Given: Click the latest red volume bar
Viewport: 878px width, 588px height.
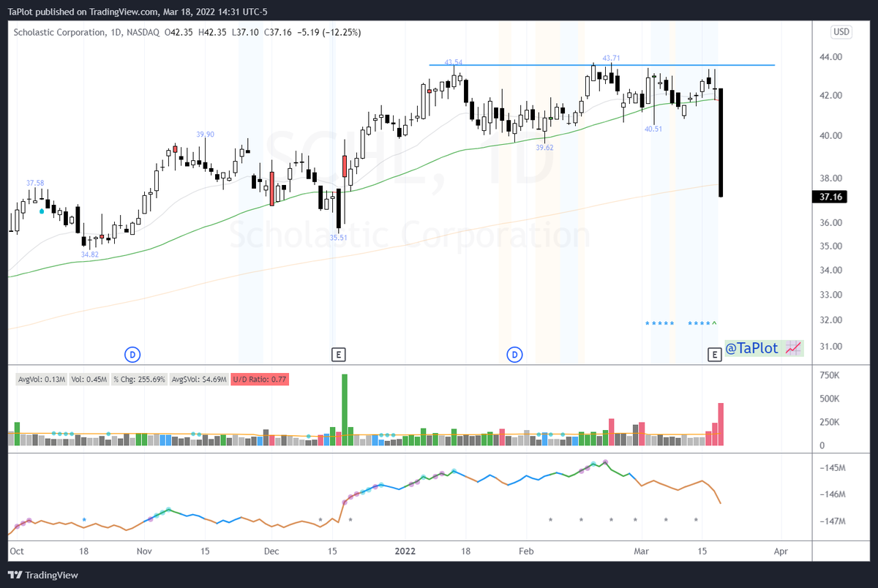Looking at the screenshot, I should click(721, 424).
